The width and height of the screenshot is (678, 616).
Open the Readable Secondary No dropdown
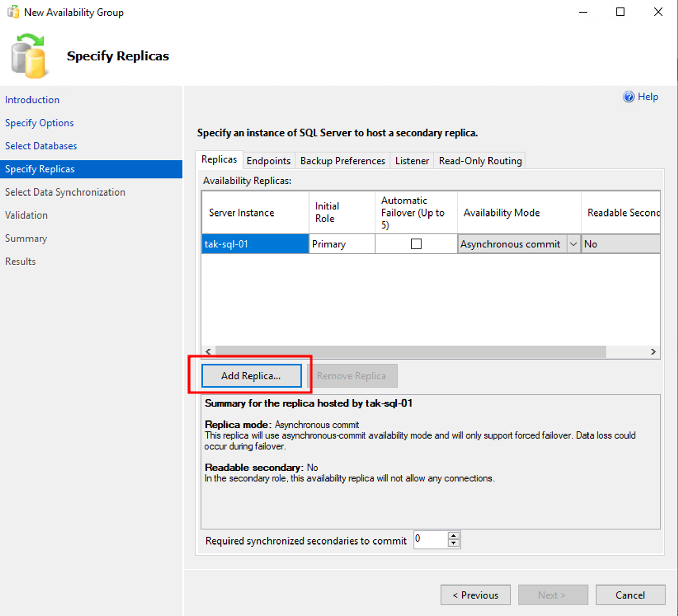620,244
